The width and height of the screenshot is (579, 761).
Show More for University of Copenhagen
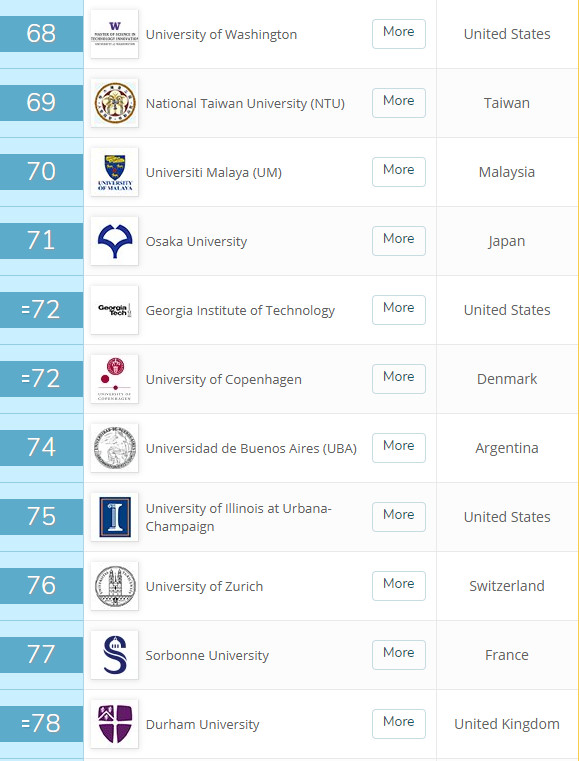399,379
